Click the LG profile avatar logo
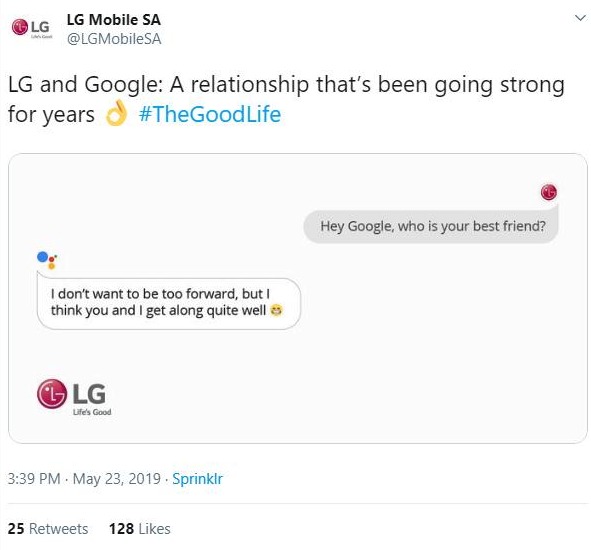The width and height of the screenshot is (591, 550). point(32,28)
